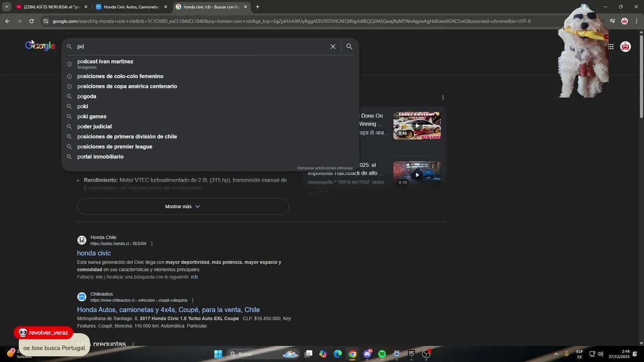Image resolution: width=644 pixels, height=362 pixels.
Task: Open Honda Autos, camionetas y 4x4s result
Action: [x=169, y=310]
